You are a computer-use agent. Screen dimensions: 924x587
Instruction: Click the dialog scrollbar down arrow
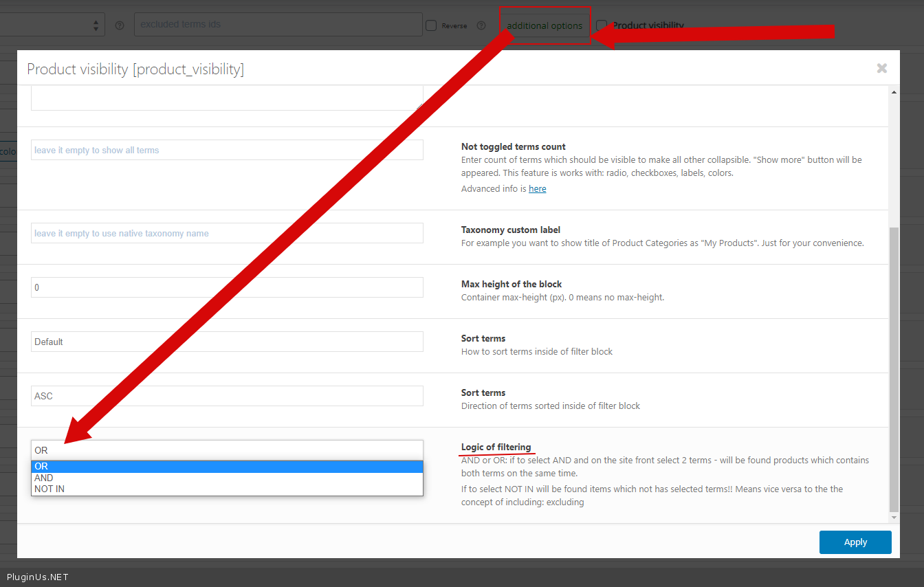(894, 518)
